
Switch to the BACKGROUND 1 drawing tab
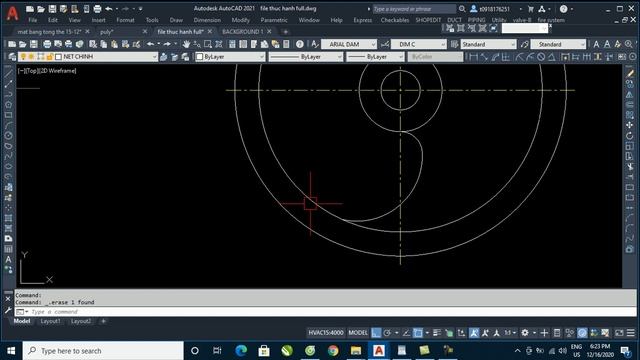[x=242, y=31]
